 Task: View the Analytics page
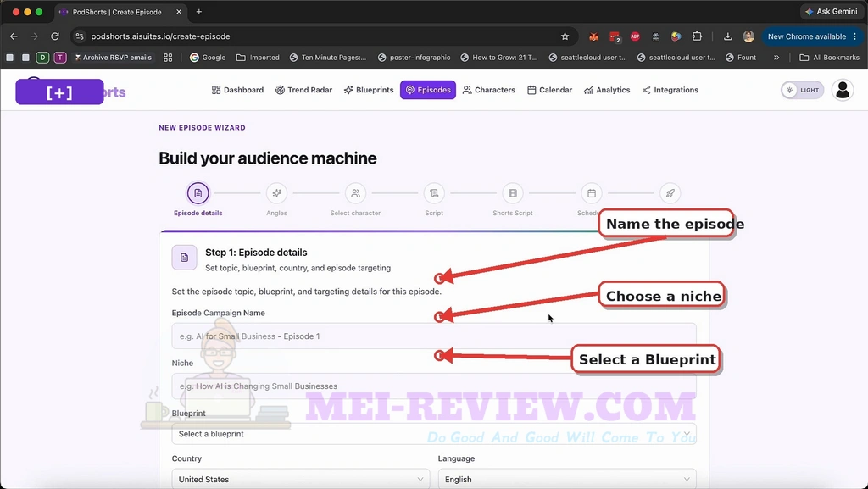coord(607,90)
